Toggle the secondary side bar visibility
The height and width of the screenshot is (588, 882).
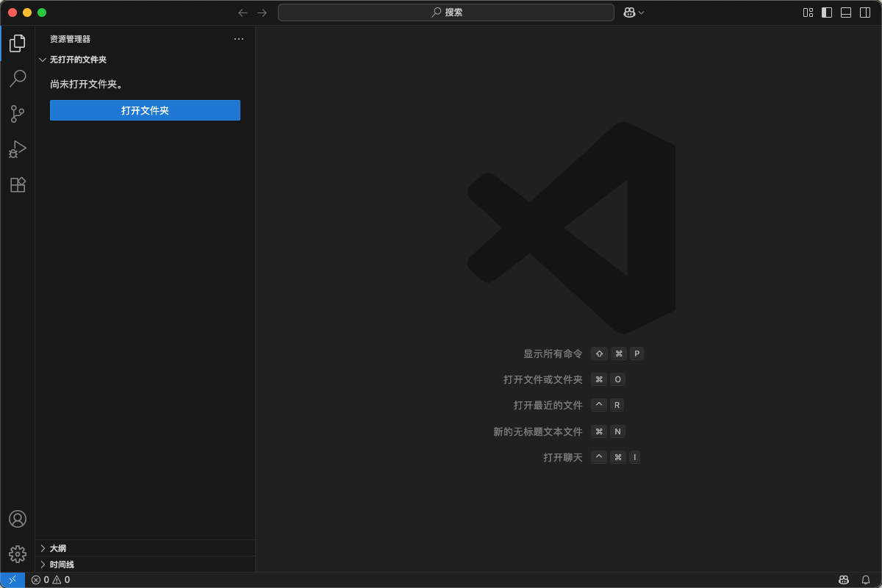(x=865, y=12)
